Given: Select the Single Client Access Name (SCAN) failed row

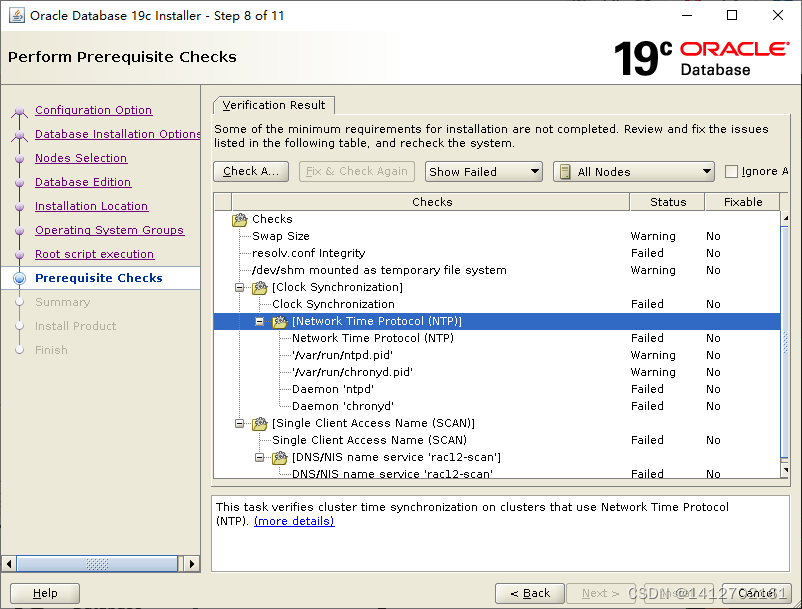Looking at the screenshot, I should pos(497,440).
